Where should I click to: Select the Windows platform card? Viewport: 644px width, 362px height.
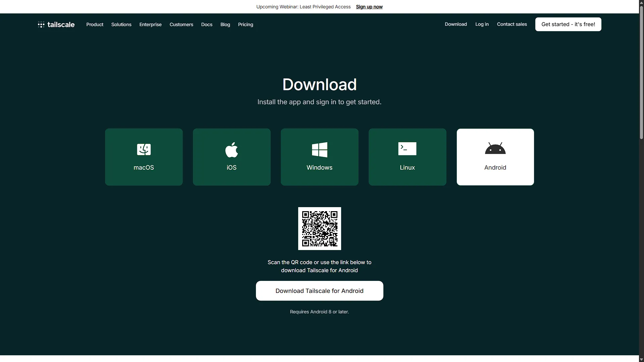[320, 157]
